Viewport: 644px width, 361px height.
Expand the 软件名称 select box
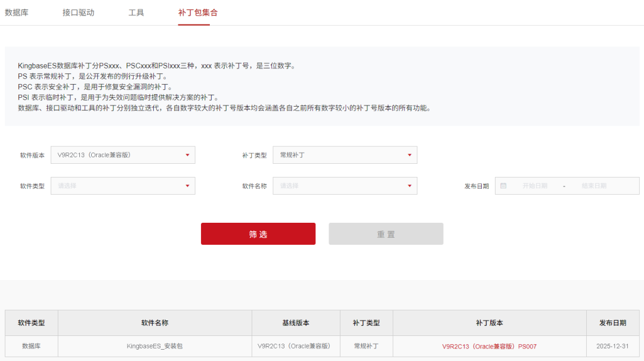[345, 186]
